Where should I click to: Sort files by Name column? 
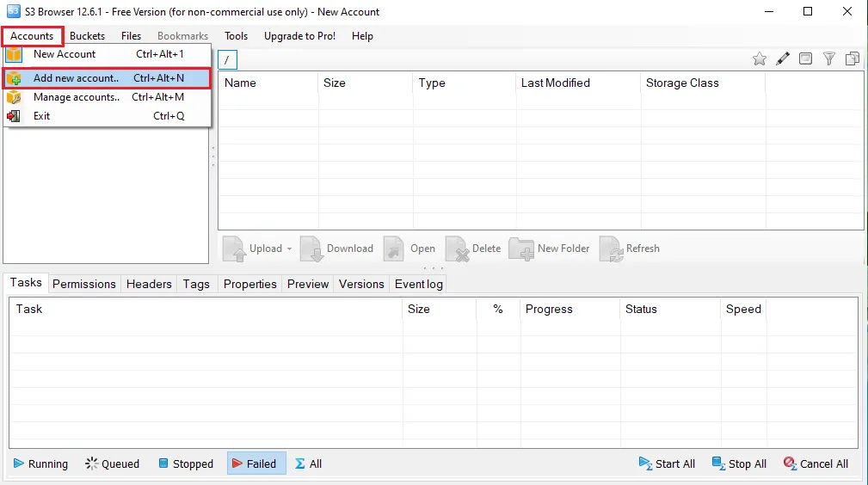pos(268,83)
